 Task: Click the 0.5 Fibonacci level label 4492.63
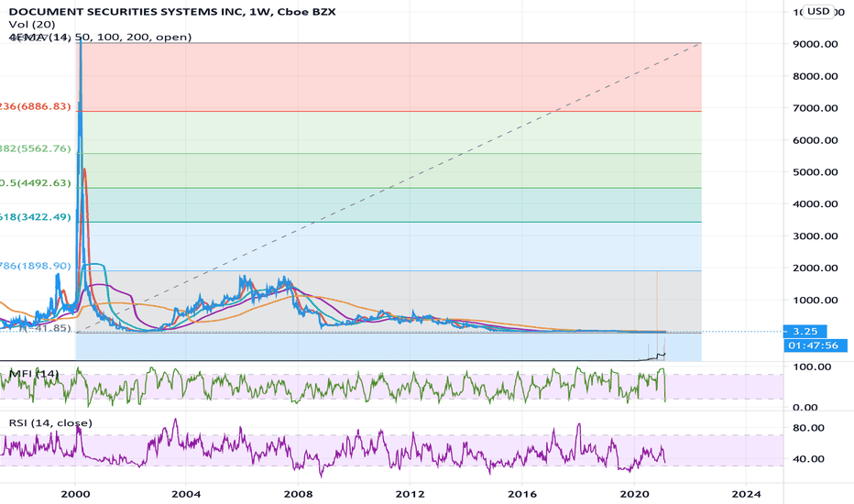pos(36,182)
